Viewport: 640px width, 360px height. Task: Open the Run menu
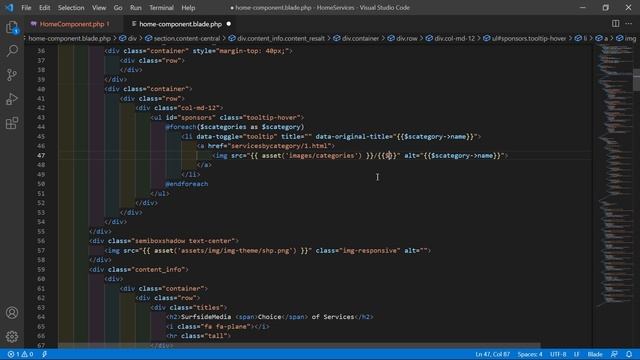coord(136,8)
